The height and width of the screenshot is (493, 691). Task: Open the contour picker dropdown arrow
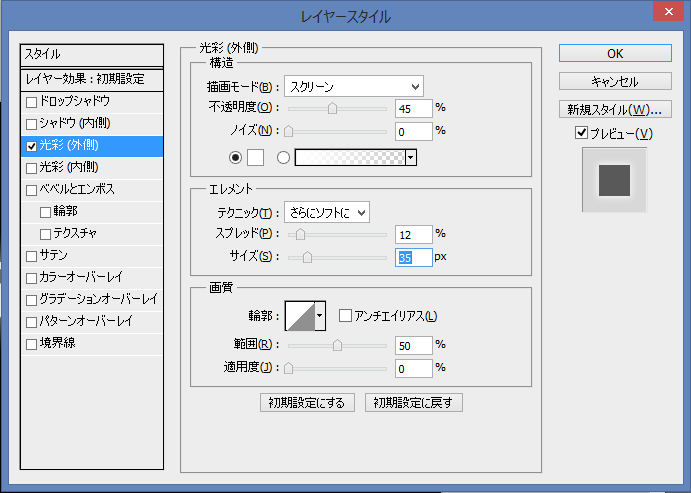point(320,316)
